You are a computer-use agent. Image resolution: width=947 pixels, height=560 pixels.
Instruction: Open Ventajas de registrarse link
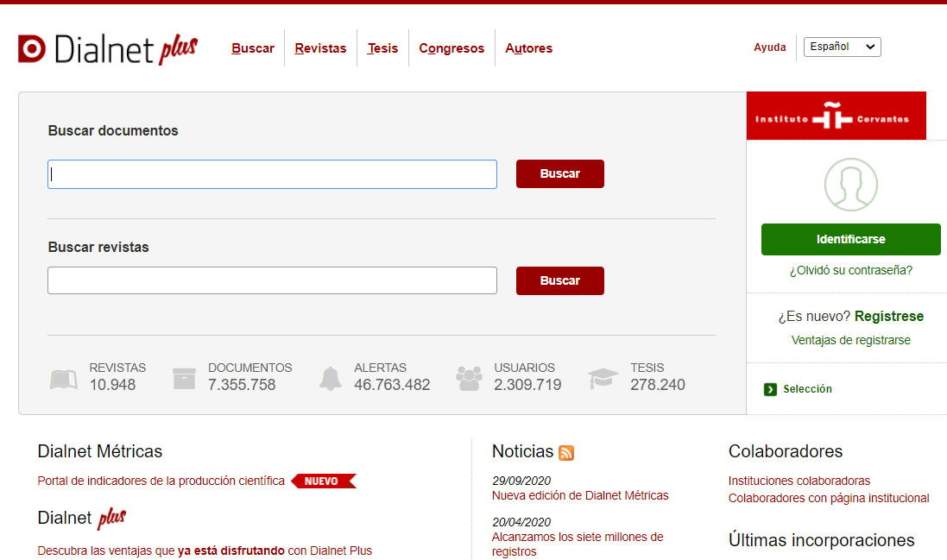coord(850,340)
